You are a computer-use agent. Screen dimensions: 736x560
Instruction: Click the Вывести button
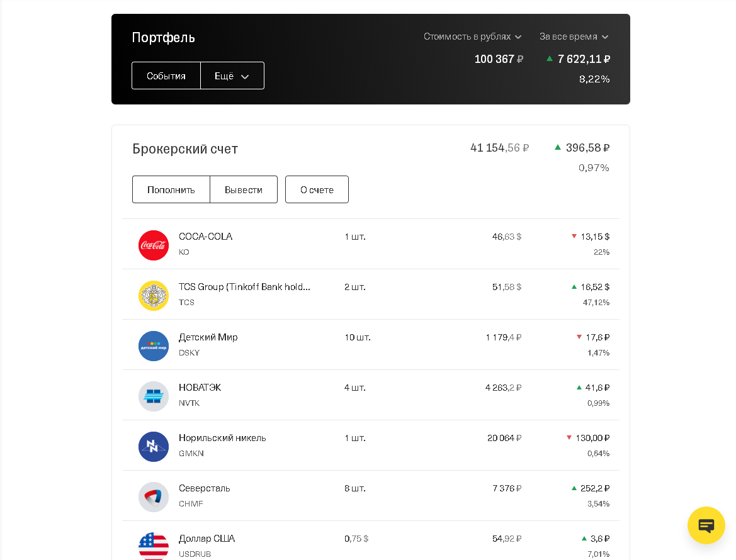[244, 189]
